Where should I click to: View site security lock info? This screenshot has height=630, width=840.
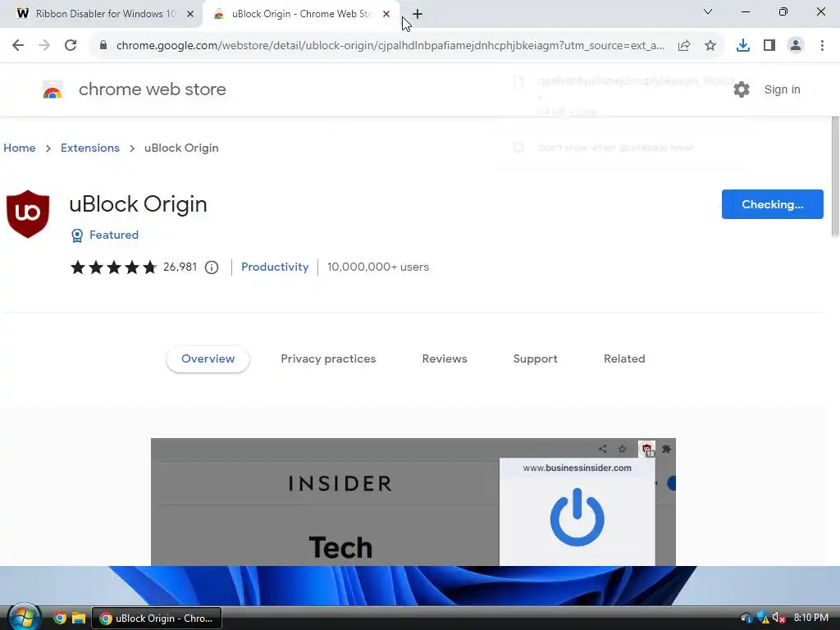pos(103,46)
